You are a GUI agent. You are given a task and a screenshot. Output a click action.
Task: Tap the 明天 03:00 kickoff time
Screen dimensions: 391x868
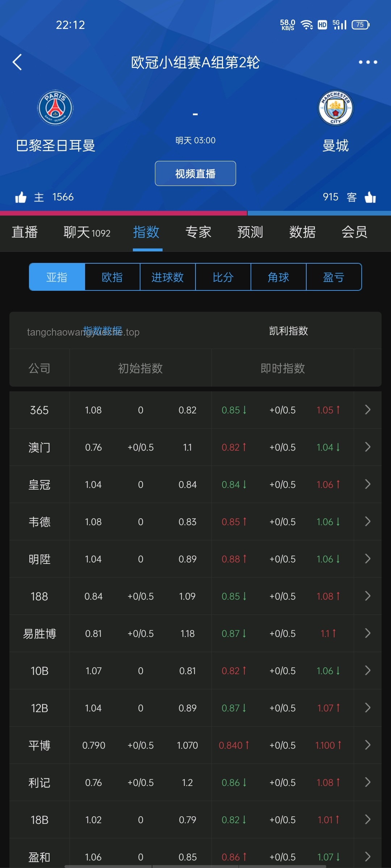pyautogui.click(x=195, y=140)
